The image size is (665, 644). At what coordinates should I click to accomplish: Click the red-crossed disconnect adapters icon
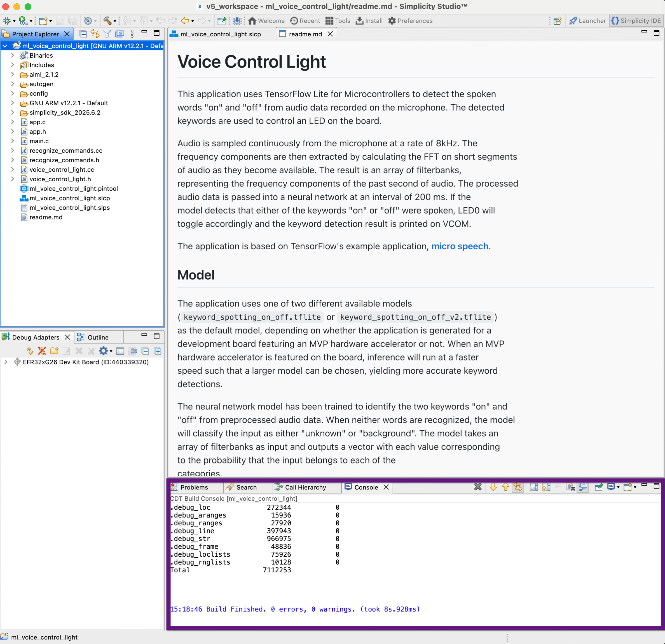42,351
